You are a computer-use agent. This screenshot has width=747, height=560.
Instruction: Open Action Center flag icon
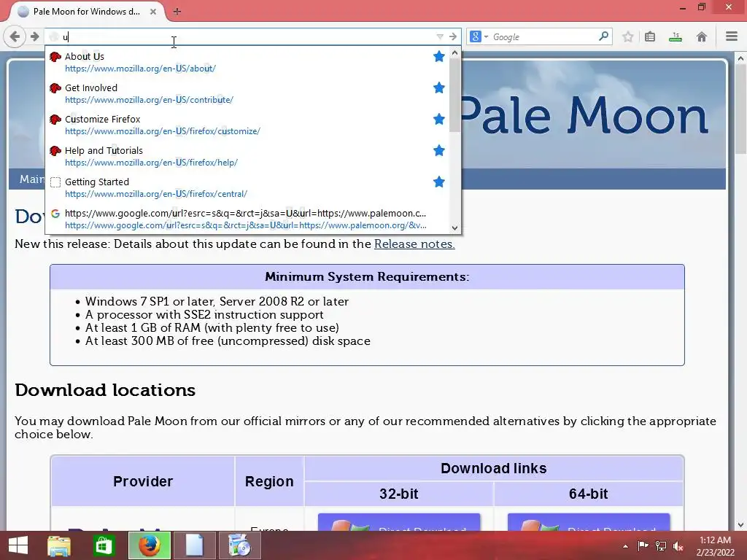(643, 545)
